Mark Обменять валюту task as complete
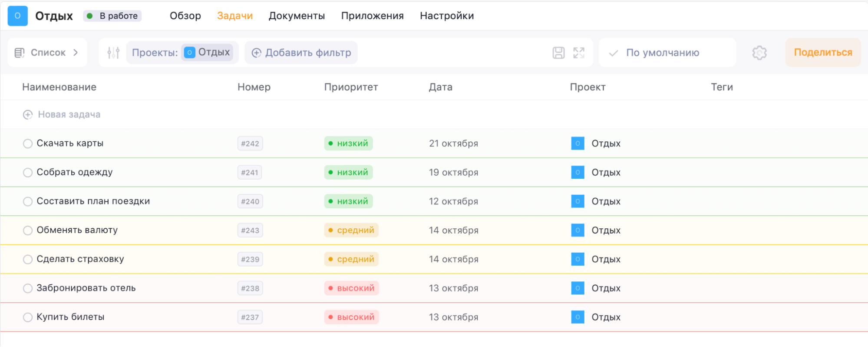The width and height of the screenshot is (868, 347). [28, 230]
